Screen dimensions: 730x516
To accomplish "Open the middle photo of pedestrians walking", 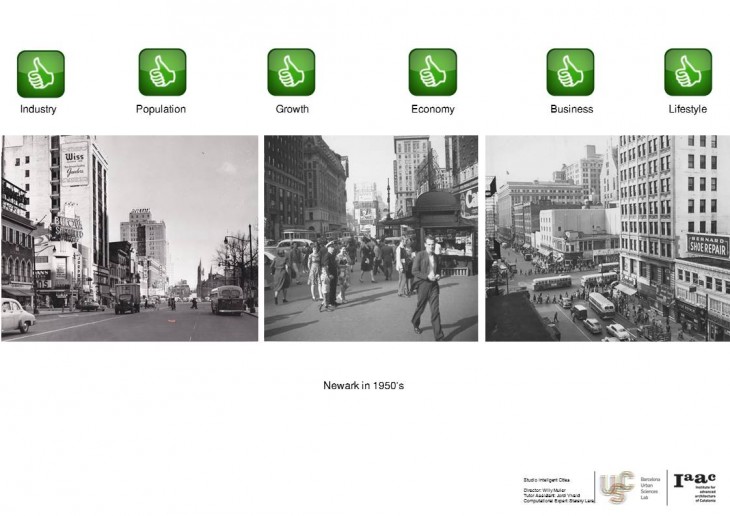I will 371,238.
